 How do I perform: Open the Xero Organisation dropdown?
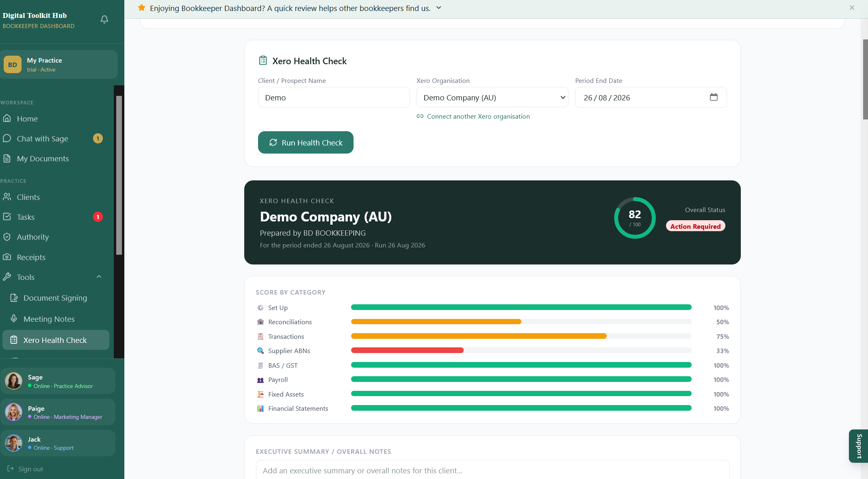(x=492, y=98)
